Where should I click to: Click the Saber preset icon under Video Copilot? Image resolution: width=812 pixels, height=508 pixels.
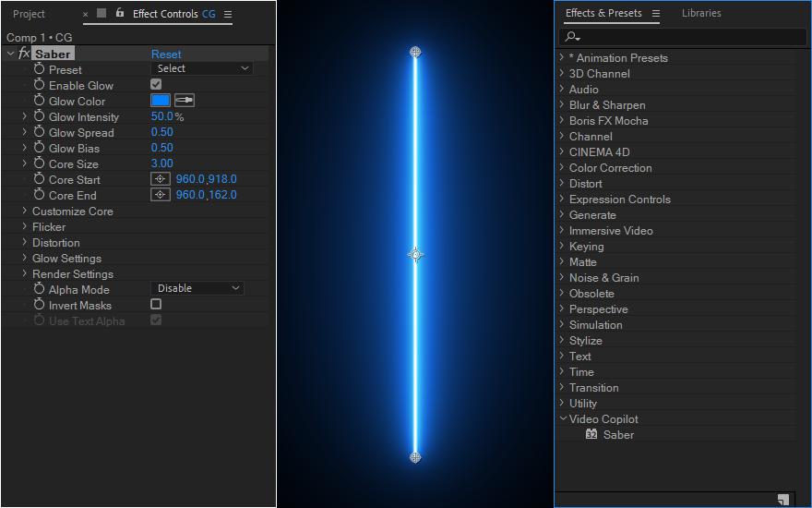591,434
